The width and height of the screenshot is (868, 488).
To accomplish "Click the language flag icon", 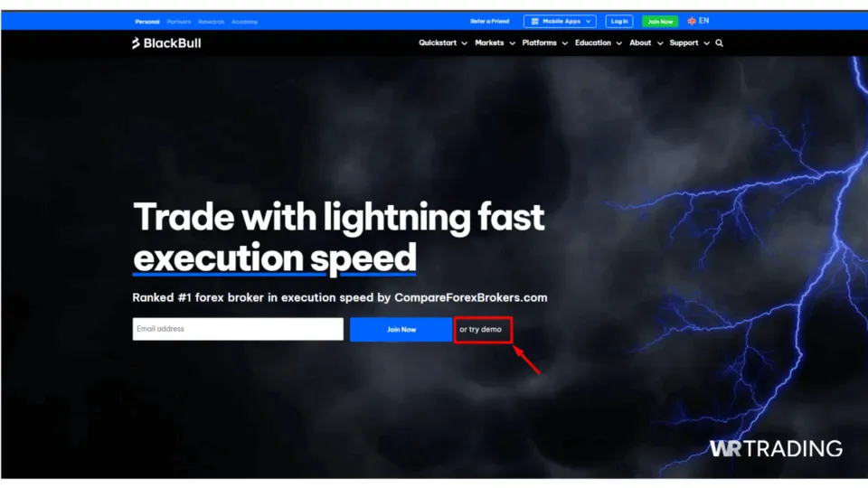I will pyautogui.click(x=692, y=21).
